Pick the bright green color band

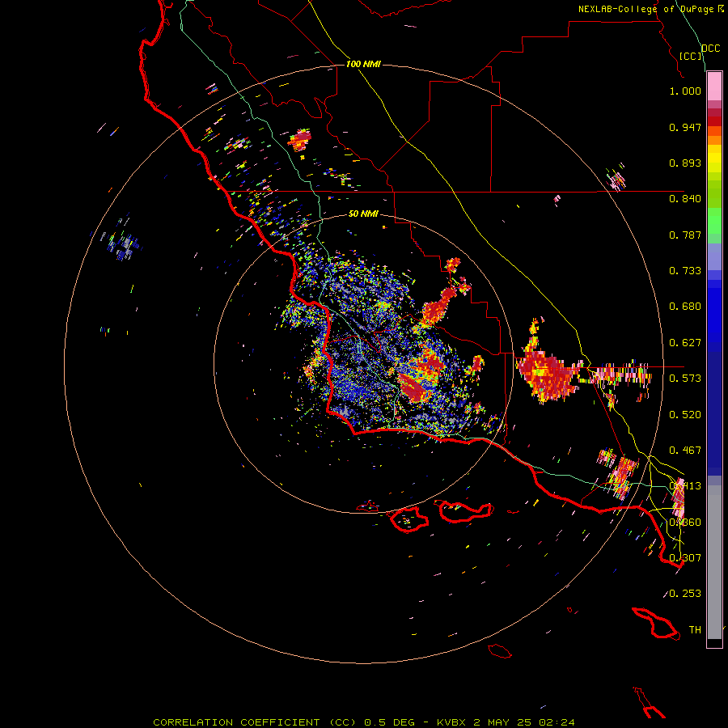[714, 221]
